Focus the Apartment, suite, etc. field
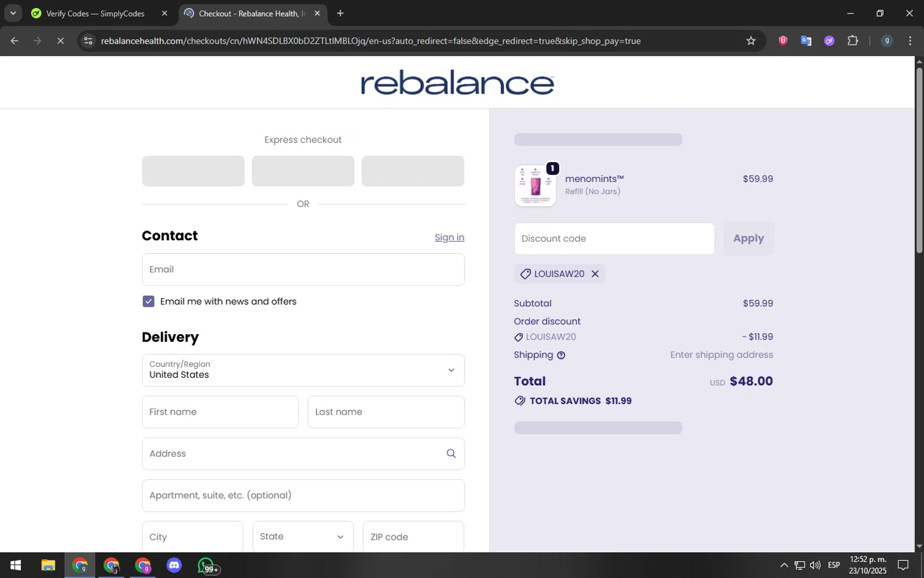924x578 pixels. 303,495
